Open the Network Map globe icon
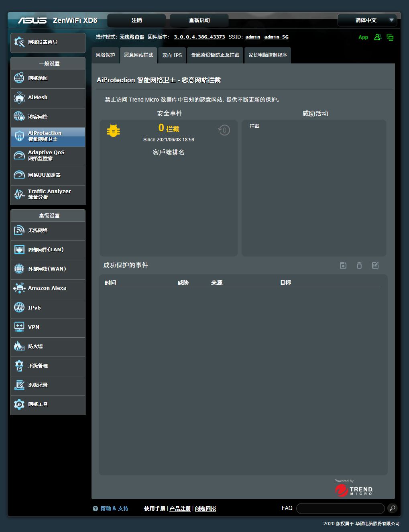Image resolution: width=409 pixels, height=532 pixels. (19, 78)
